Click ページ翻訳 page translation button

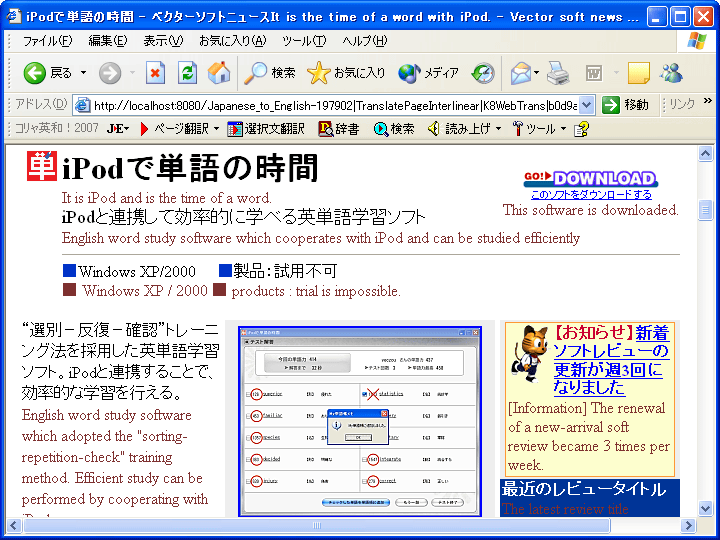174,129
